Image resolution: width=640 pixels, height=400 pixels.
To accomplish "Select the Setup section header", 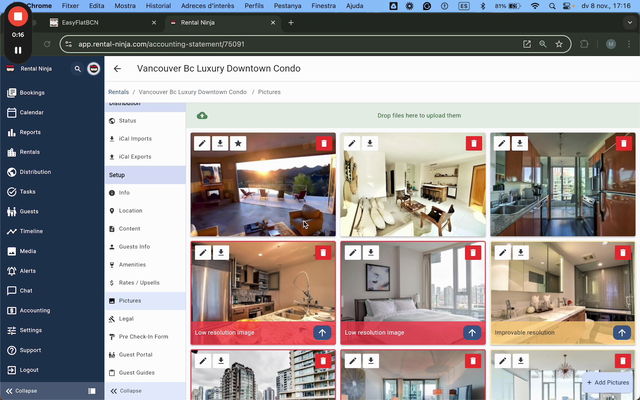I will coord(145,175).
